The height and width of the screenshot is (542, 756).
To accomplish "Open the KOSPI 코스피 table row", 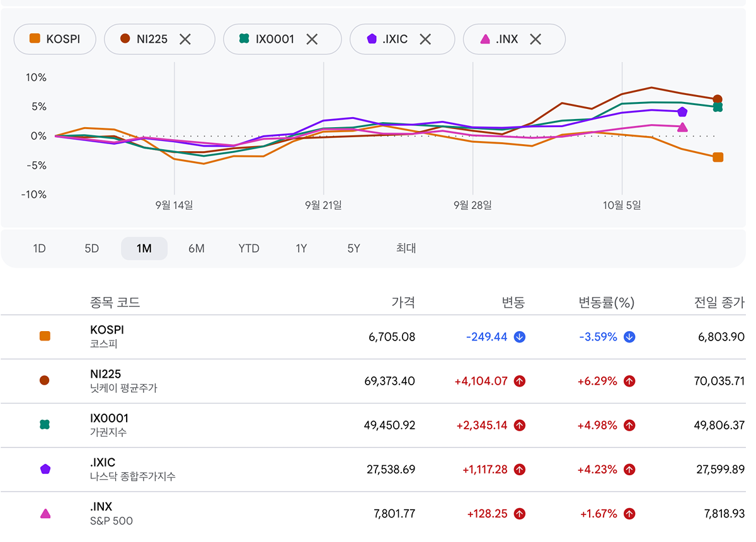I will (373, 337).
